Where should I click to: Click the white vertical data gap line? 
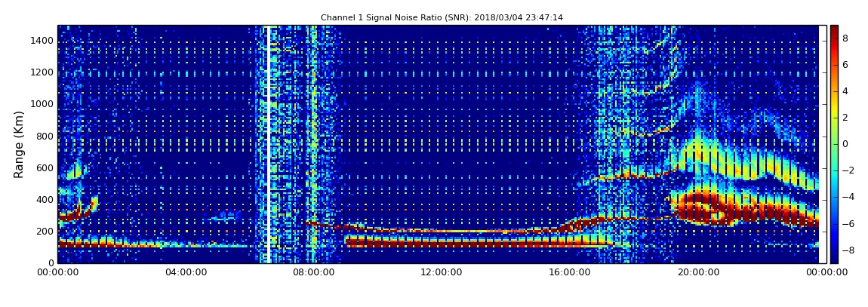(269, 144)
